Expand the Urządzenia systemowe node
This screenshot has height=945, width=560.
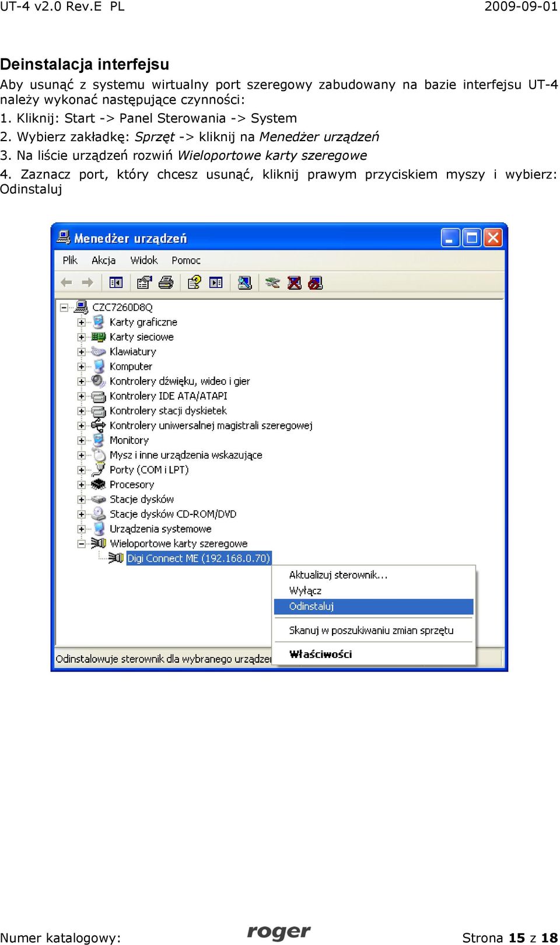tap(82, 529)
